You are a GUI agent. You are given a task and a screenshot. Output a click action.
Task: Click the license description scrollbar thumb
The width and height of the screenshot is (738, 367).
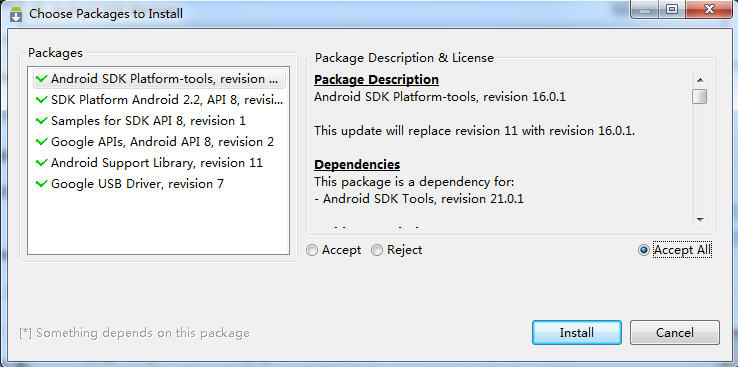700,96
